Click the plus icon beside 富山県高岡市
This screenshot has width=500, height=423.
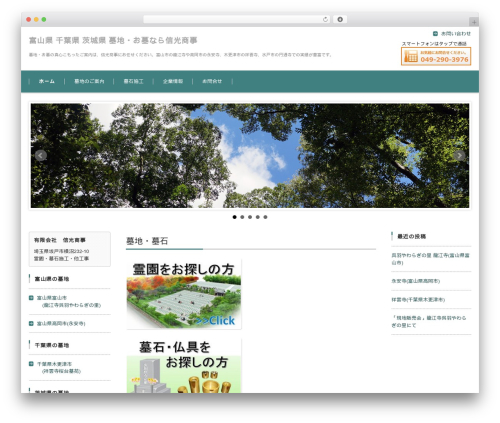click(x=31, y=323)
